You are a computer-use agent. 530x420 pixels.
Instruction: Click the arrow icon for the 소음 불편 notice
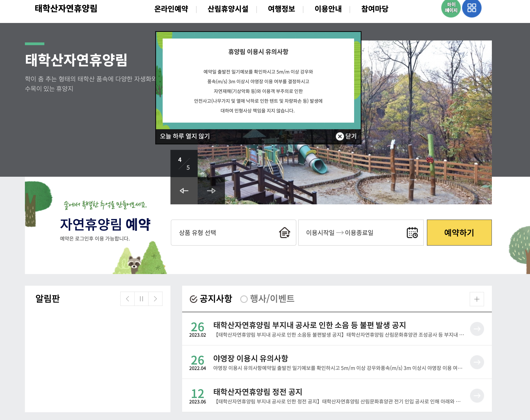pos(477,329)
